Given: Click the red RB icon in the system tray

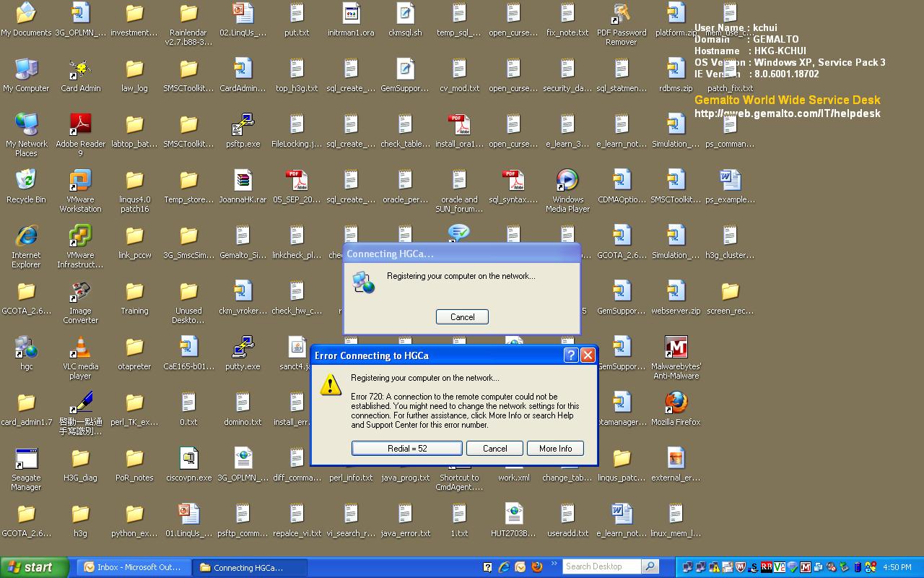Looking at the screenshot, I should pos(767,567).
